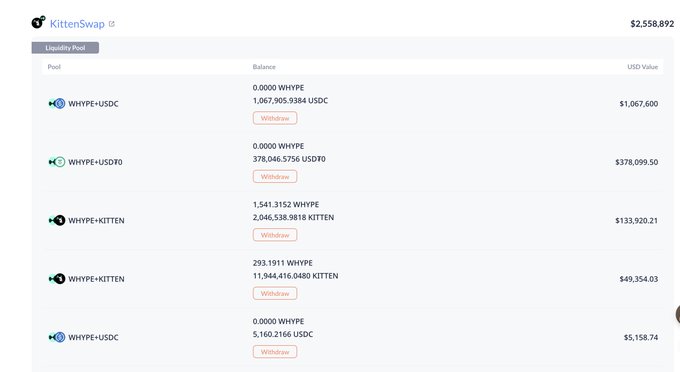Select the WHYPE+KITTEN label with $133,920.21 value
Screen dimensions: 680x372
coord(96,220)
